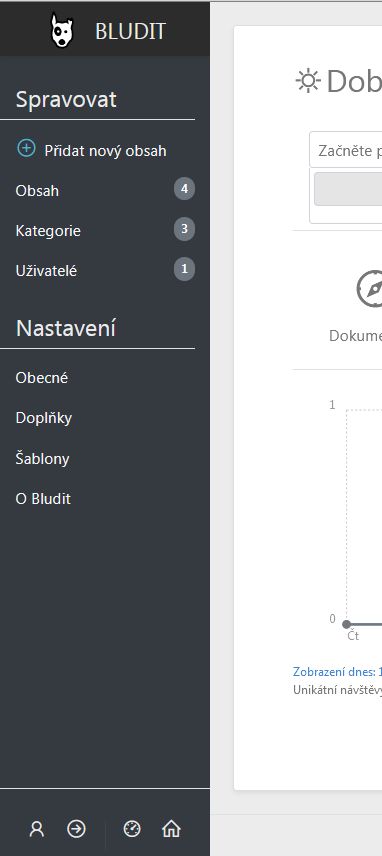Click the logout arrow icon
Image resolution: width=382 pixels, height=856 pixels.
tap(76, 829)
